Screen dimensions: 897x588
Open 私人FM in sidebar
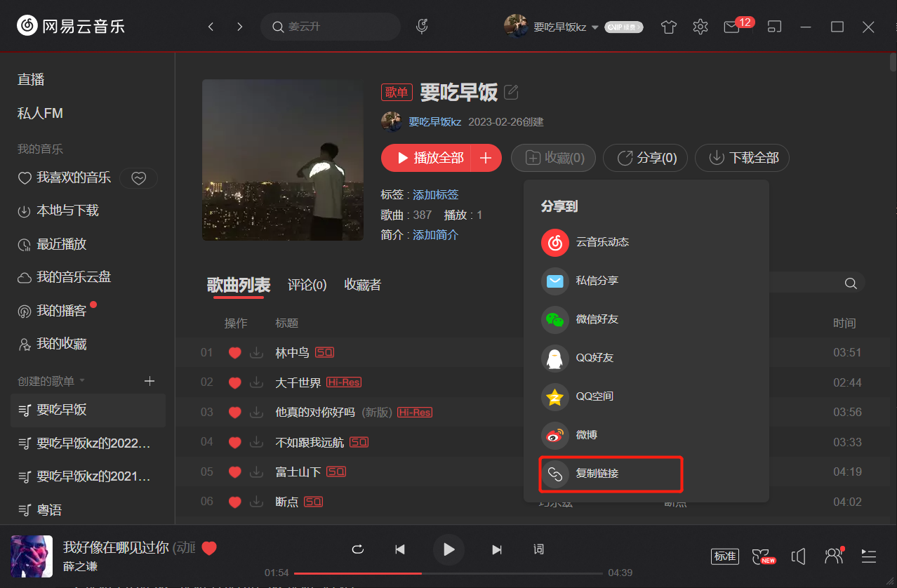click(40, 114)
